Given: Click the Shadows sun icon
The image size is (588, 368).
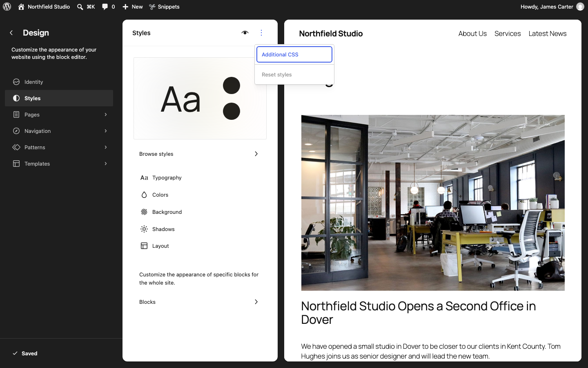Looking at the screenshot, I should [144, 229].
